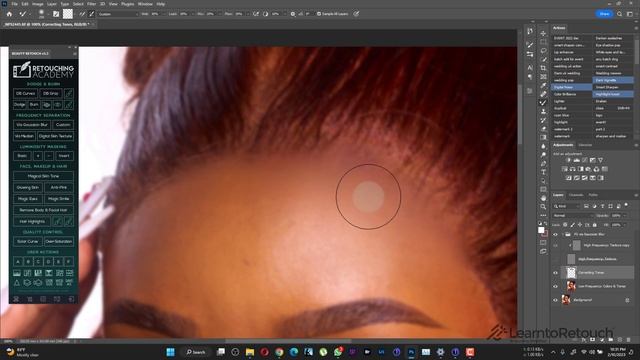Switch to the Paths tab

pos(593,195)
